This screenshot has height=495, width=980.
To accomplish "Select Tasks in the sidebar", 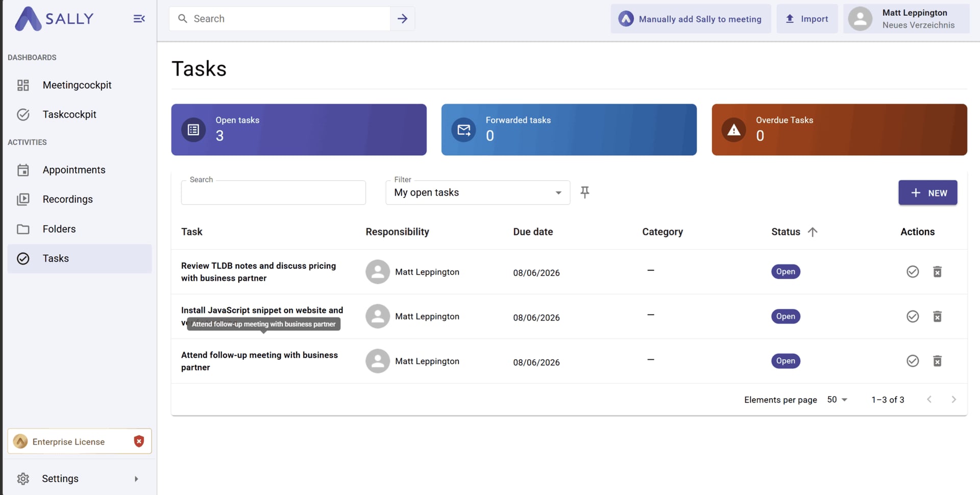I will pos(80,259).
